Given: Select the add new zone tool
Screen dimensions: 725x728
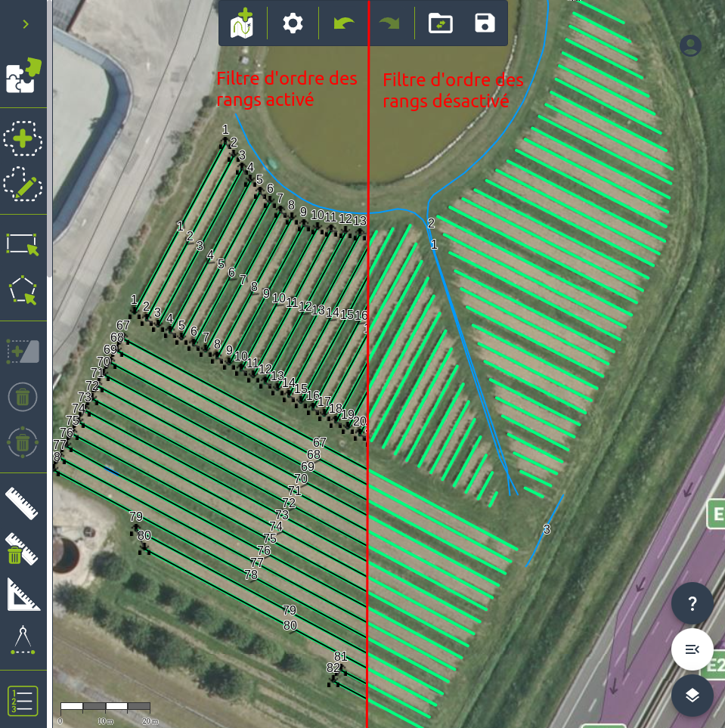Looking at the screenshot, I should coord(23,138).
